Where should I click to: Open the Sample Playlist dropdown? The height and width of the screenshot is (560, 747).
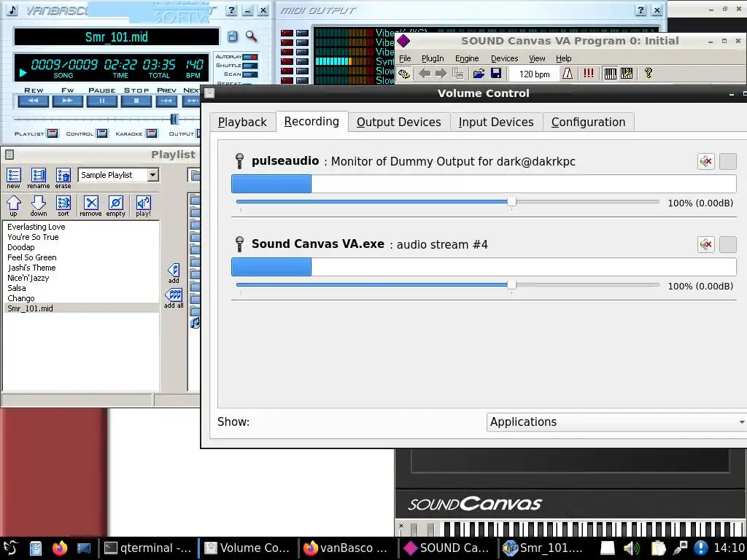[152, 175]
